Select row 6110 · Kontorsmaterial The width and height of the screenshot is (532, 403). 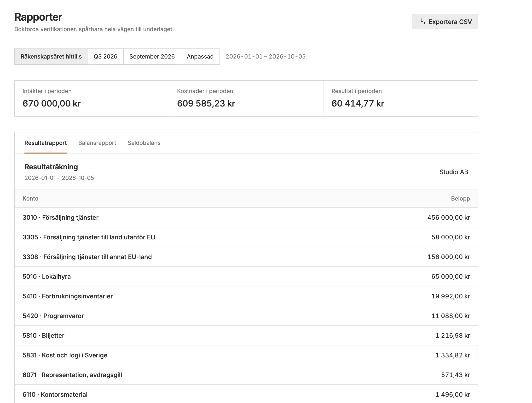pyautogui.click(x=246, y=394)
